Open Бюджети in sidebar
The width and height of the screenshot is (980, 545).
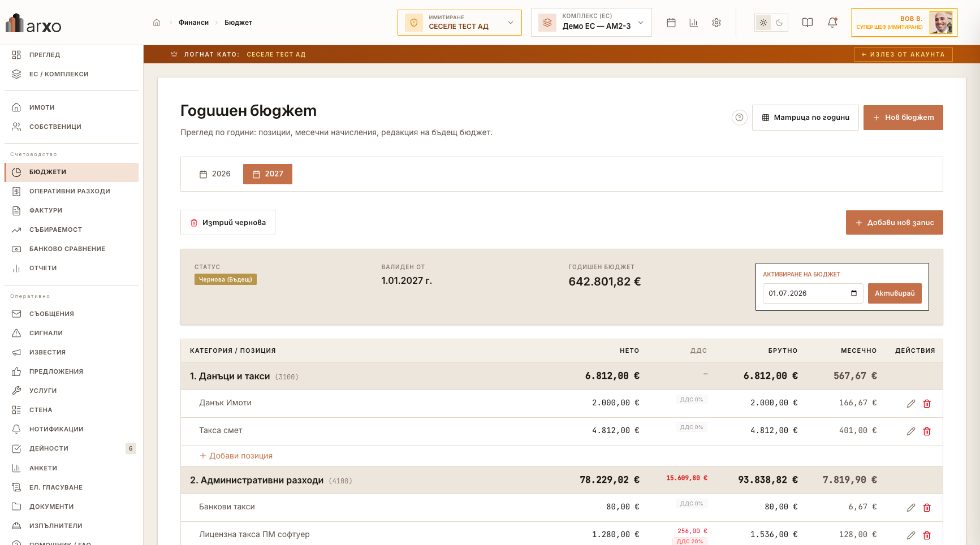[71, 172]
